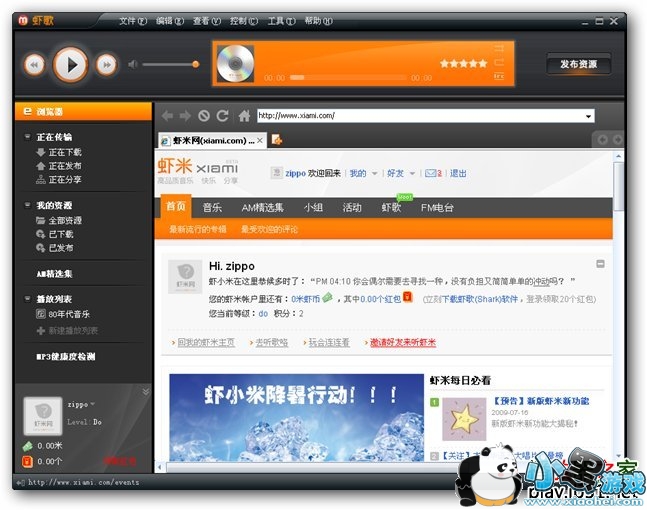The height and width of the screenshot is (510, 647).
Task: Go back with the browser back arrow
Action: (167, 116)
